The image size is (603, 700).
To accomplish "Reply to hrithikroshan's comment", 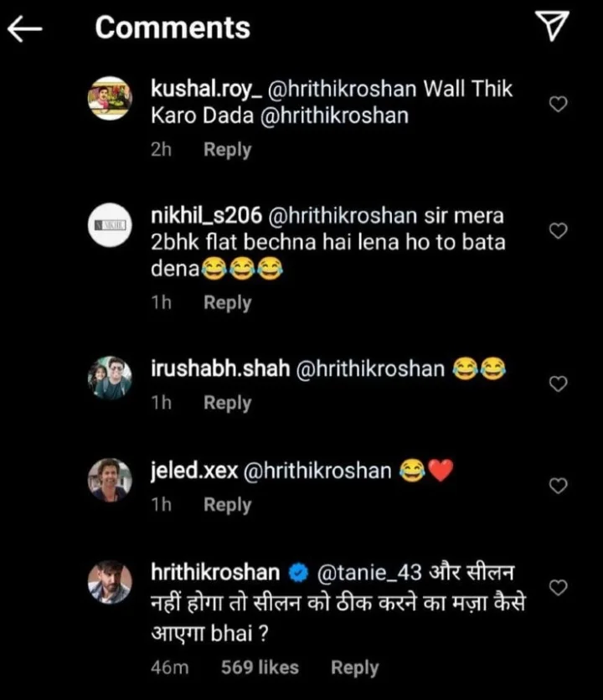I will 355,667.
